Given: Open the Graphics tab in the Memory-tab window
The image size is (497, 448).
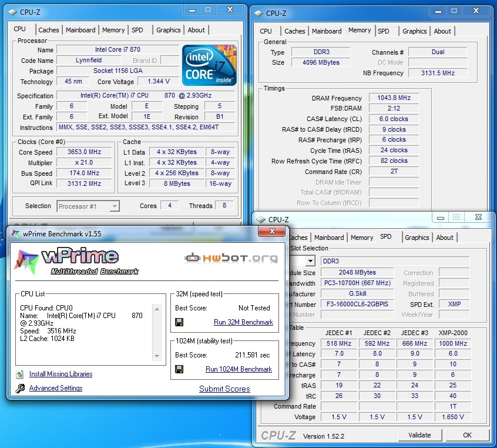Looking at the screenshot, I should 414,31.
